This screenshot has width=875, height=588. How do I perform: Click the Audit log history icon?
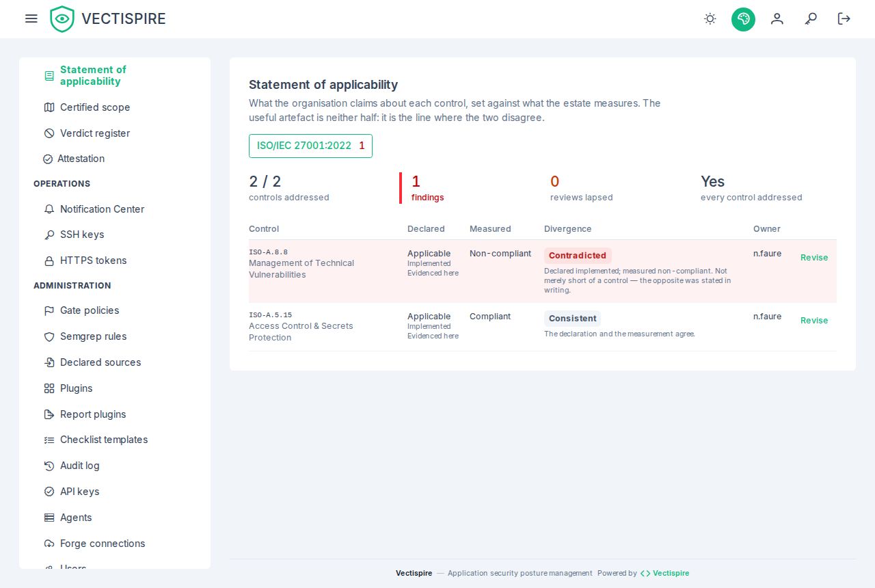pyautogui.click(x=49, y=466)
